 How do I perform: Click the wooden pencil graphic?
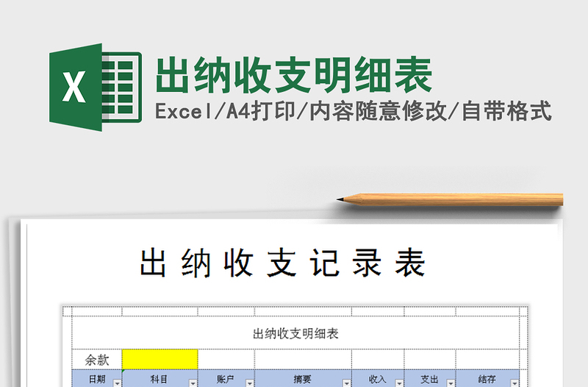(x=450, y=199)
